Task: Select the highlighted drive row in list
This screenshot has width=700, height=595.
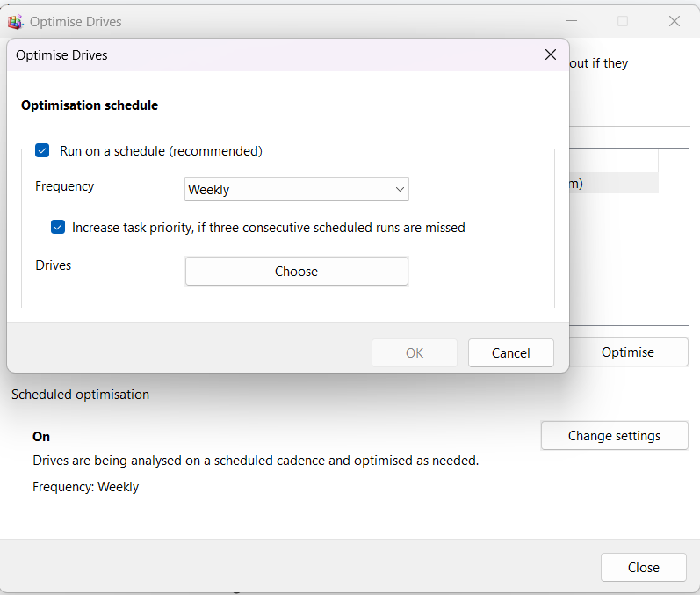Action: pos(613,183)
